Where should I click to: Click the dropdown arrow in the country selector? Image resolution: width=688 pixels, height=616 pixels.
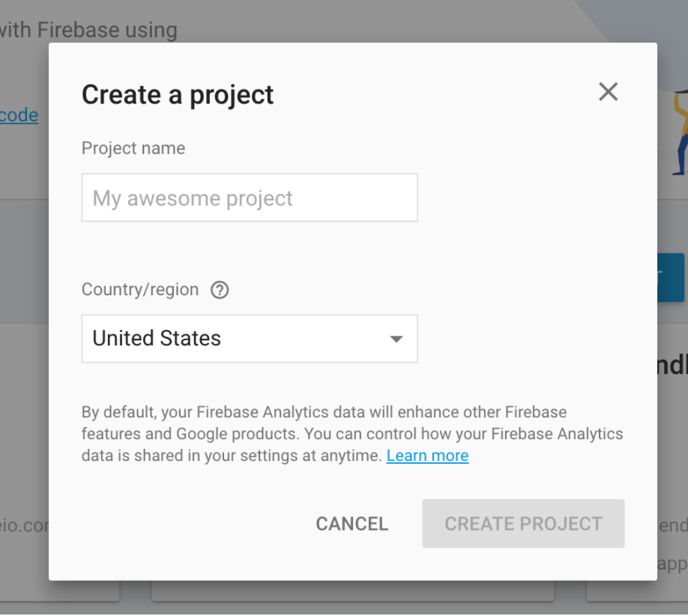(x=396, y=339)
